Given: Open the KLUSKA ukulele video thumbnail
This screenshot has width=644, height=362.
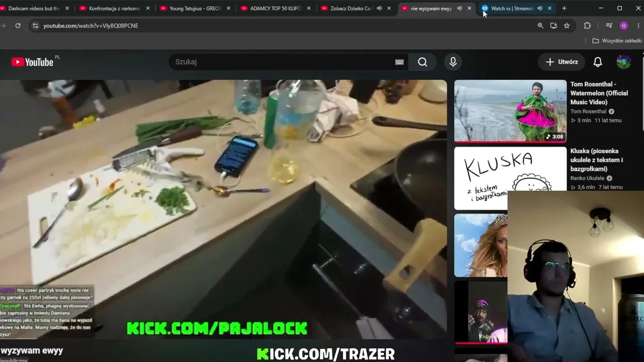Looking at the screenshot, I should pos(510,178).
